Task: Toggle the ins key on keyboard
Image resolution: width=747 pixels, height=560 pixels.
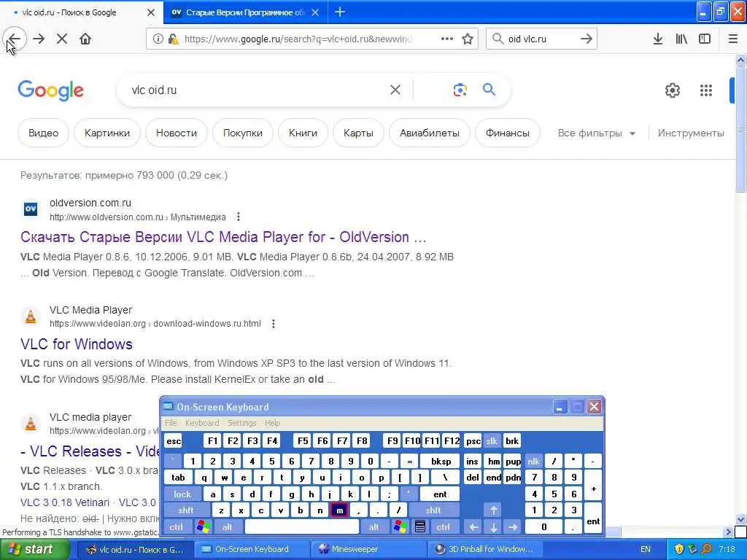Action: tap(472, 462)
